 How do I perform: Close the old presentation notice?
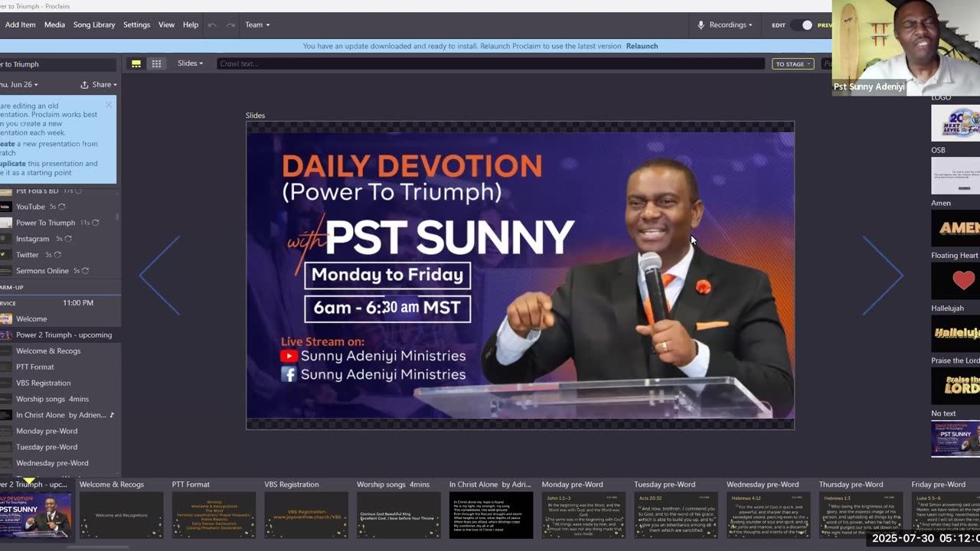109,105
